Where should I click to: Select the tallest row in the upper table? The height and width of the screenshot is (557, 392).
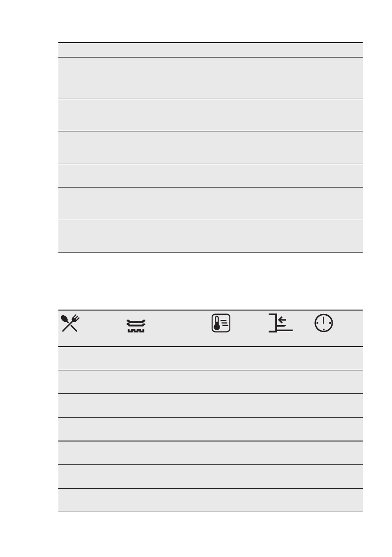pos(210,78)
